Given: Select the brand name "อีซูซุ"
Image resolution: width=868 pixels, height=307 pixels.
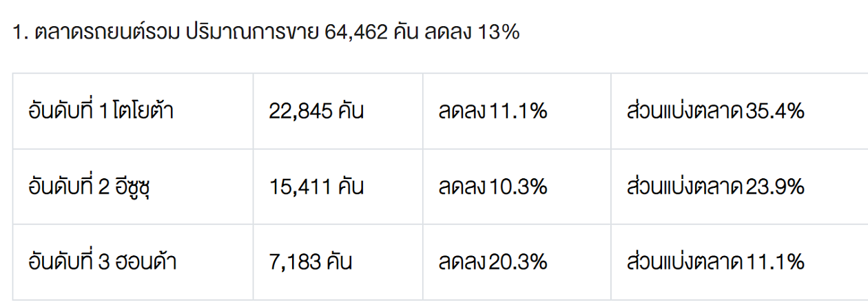Looking at the screenshot, I should (134, 187).
